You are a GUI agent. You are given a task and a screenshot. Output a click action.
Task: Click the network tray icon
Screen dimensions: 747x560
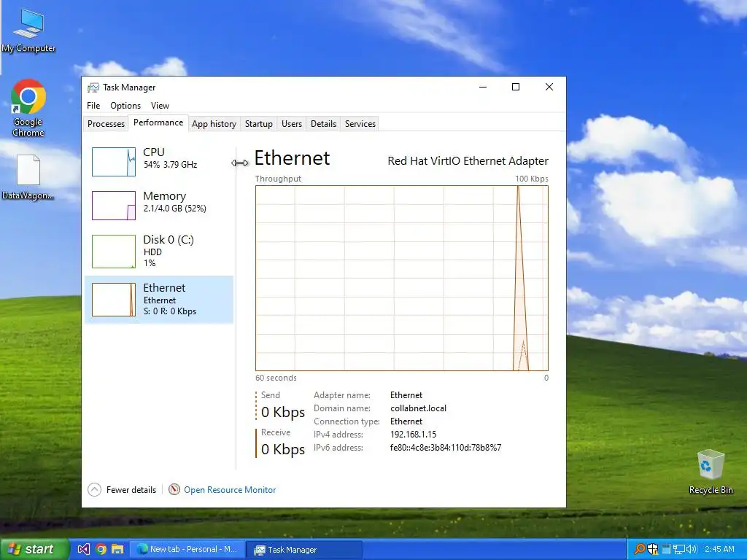(x=678, y=549)
